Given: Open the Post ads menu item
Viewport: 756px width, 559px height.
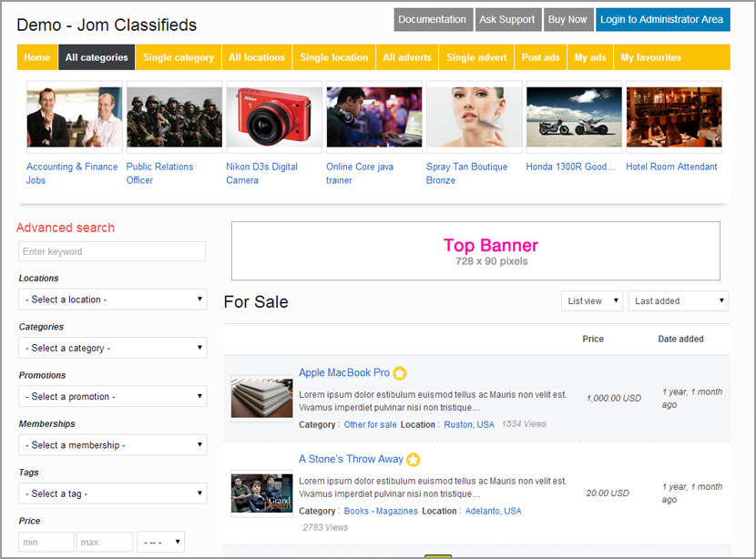Looking at the screenshot, I should (x=540, y=57).
